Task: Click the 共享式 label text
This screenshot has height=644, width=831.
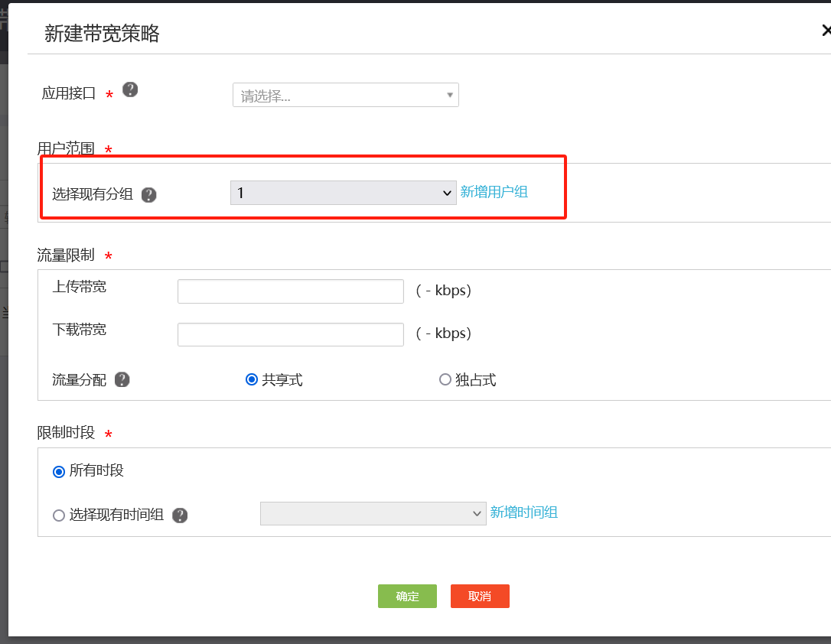Action: (x=282, y=380)
